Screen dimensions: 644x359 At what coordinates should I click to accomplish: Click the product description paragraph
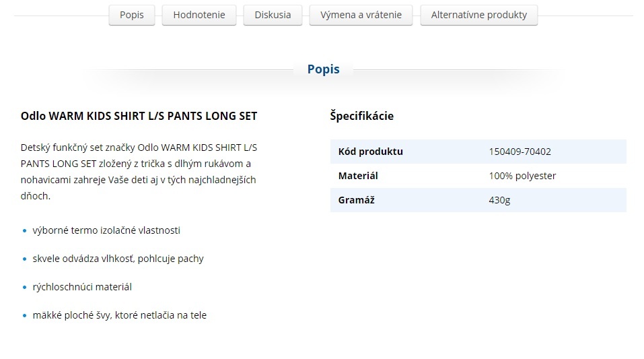pos(139,172)
